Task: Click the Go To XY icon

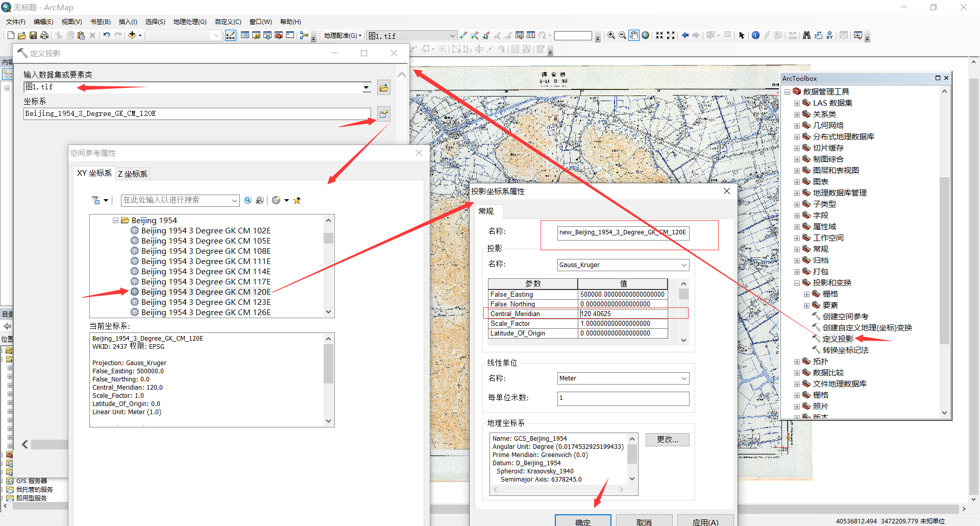Action: [830, 35]
